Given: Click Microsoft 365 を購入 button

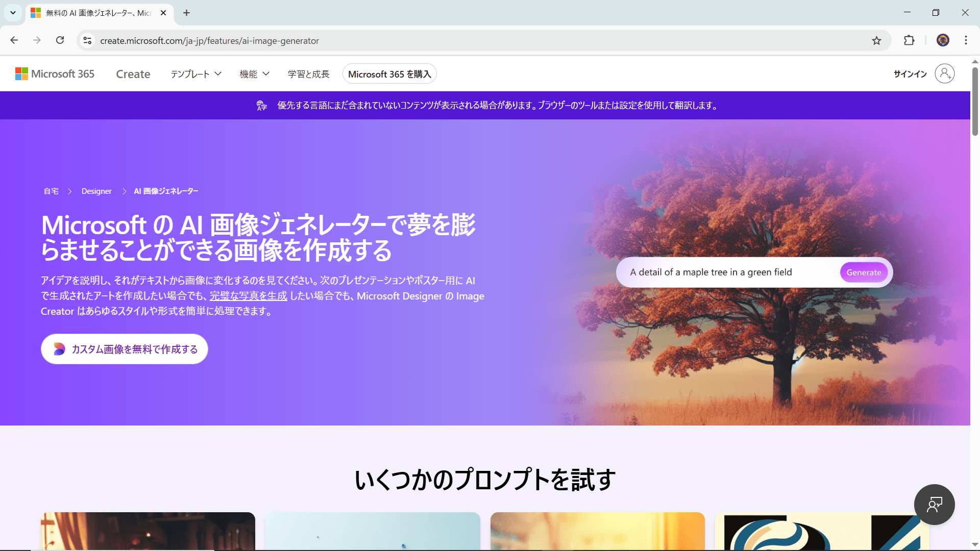Looking at the screenshot, I should pyautogui.click(x=389, y=74).
